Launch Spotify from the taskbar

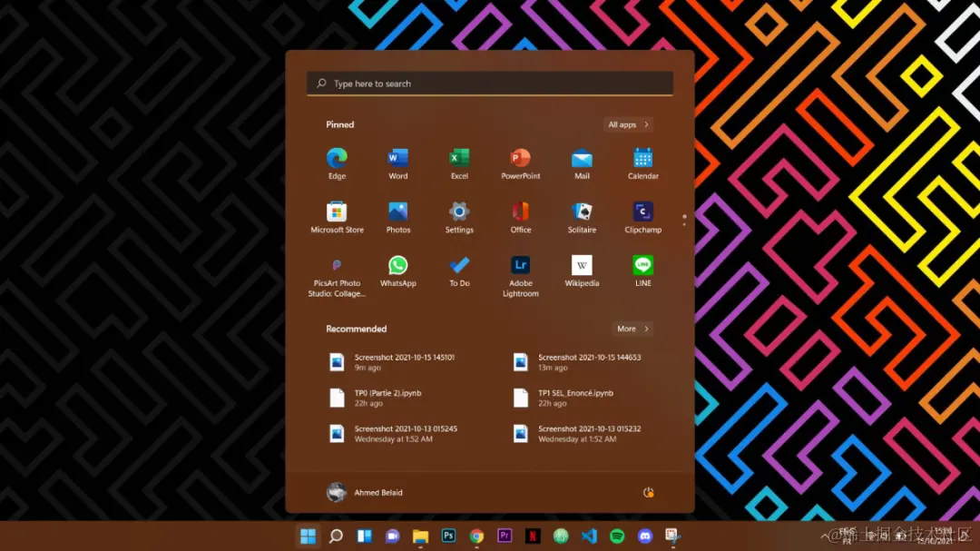coord(617,536)
